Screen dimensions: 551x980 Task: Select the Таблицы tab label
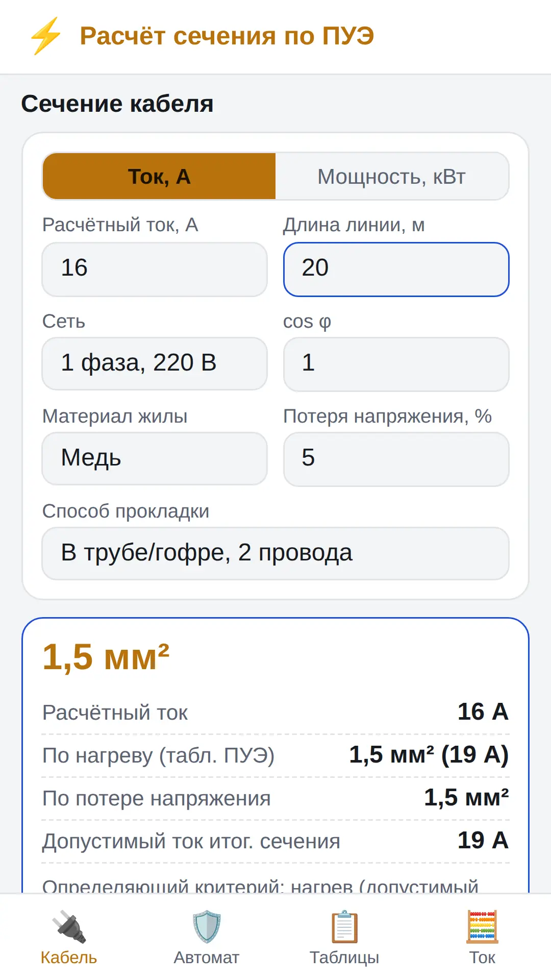[x=344, y=958]
